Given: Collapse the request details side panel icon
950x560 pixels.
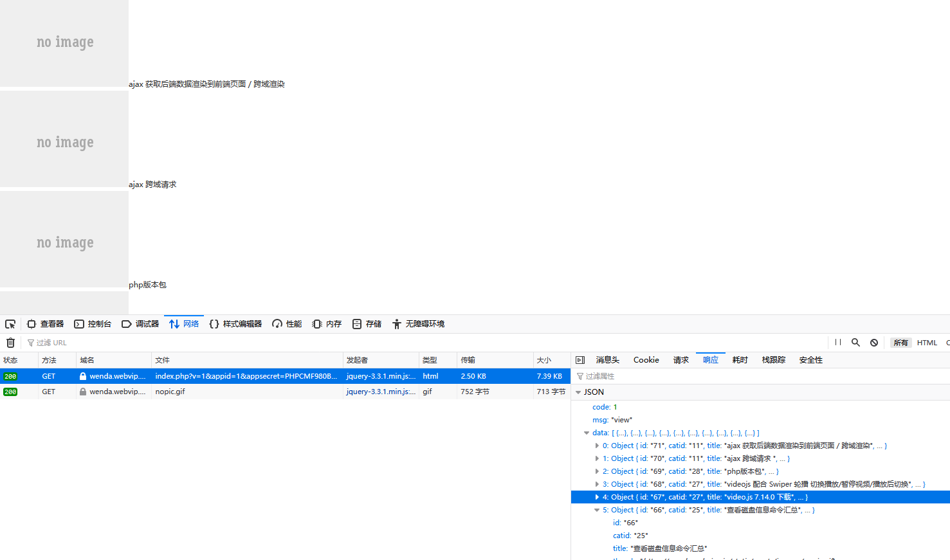Looking at the screenshot, I should (x=580, y=360).
